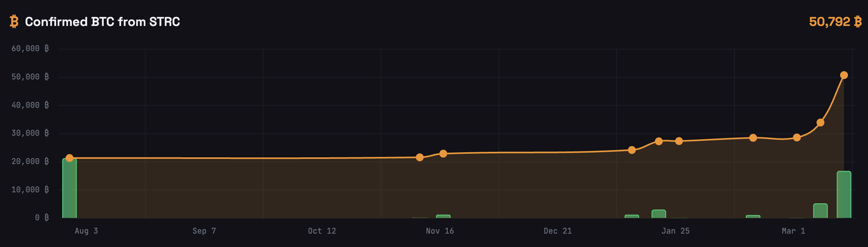Click the orange Bitcoin icon beside the title
Image resolution: width=868 pixels, height=247 pixels.
pyautogui.click(x=14, y=22)
